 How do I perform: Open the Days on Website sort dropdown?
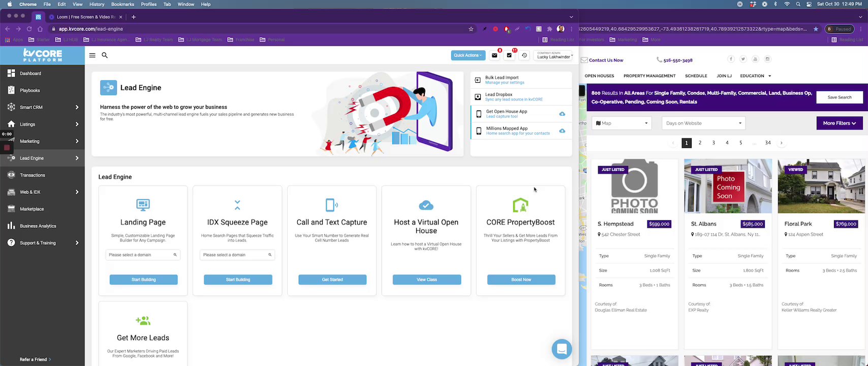coord(703,123)
